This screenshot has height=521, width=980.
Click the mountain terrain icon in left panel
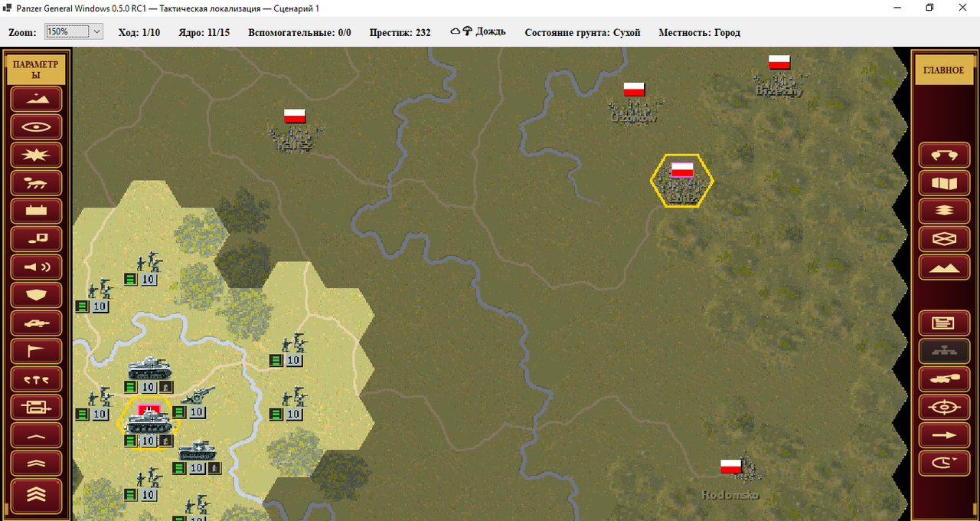36,99
